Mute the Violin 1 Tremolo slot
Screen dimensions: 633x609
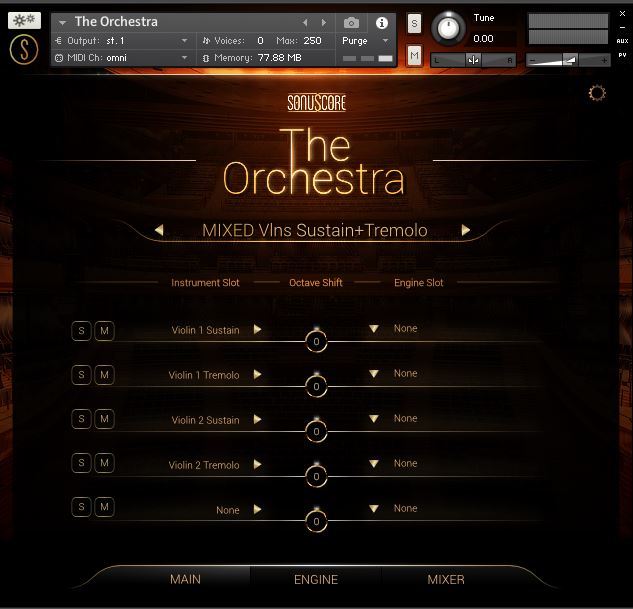(x=104, y=375)
